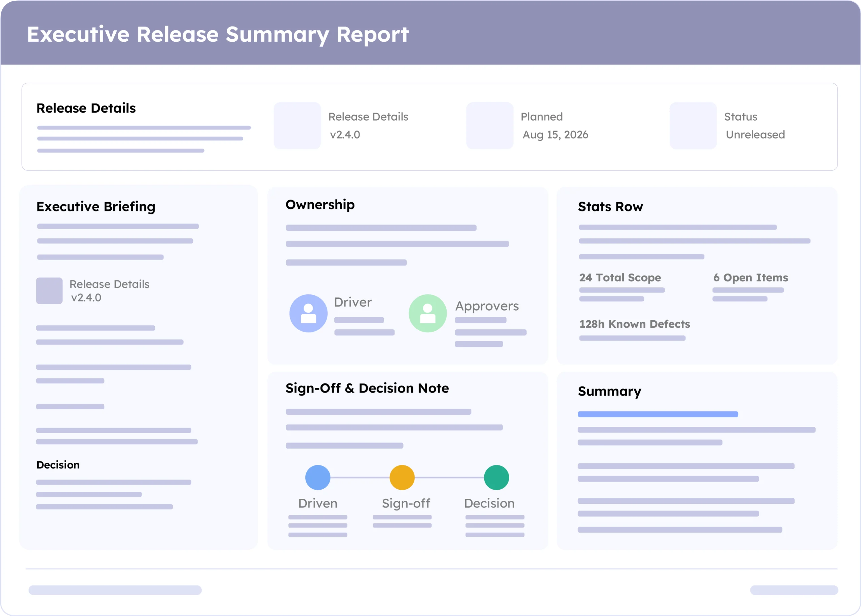
Task: Click the Sign-off step label
Action: pyautogui.click(x=406, y=503)
